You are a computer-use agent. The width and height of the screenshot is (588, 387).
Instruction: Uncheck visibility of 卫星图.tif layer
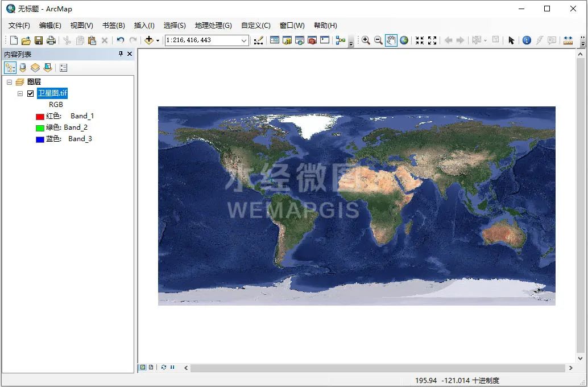coord(30,93)
